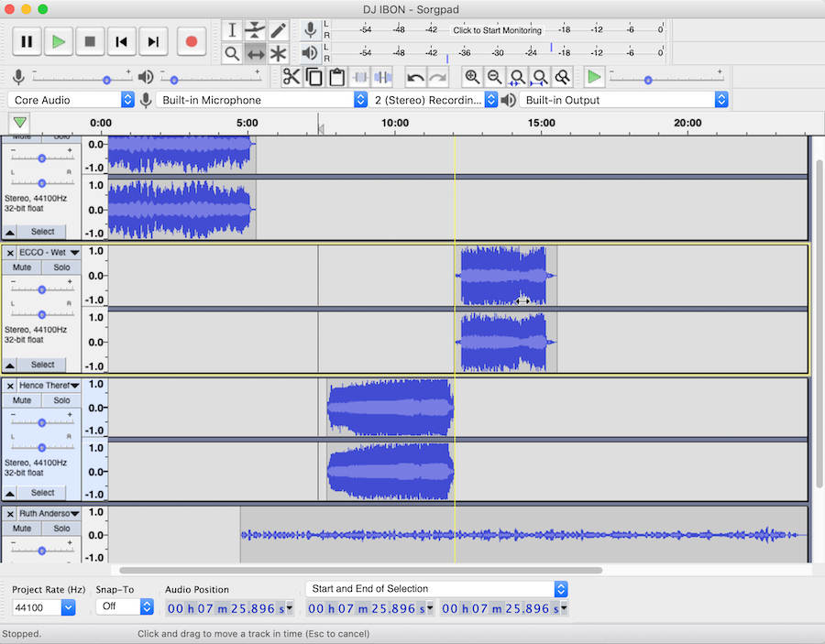The image size is (825, 644).
Task: Mute the Hence Theref track
Action: (x=22, y=400)
